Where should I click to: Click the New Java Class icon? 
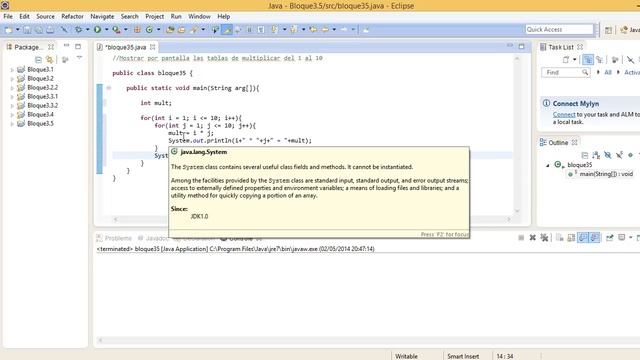[x=149, y=29]
